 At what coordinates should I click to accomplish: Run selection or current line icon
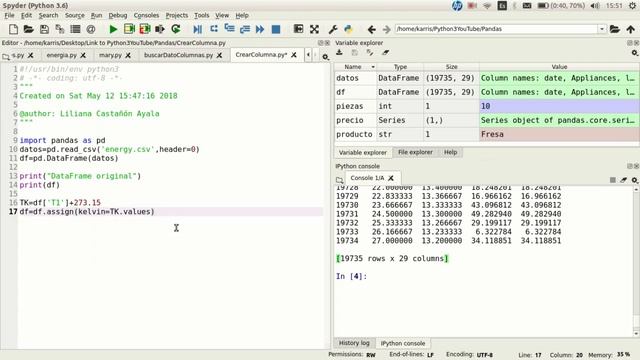pos(160,29)
